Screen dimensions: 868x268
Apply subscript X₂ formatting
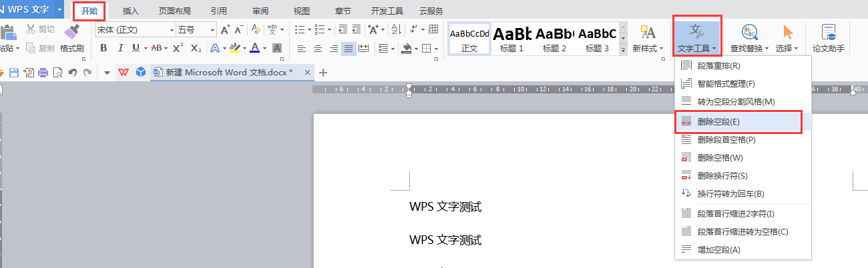click(x=196, y=48)
